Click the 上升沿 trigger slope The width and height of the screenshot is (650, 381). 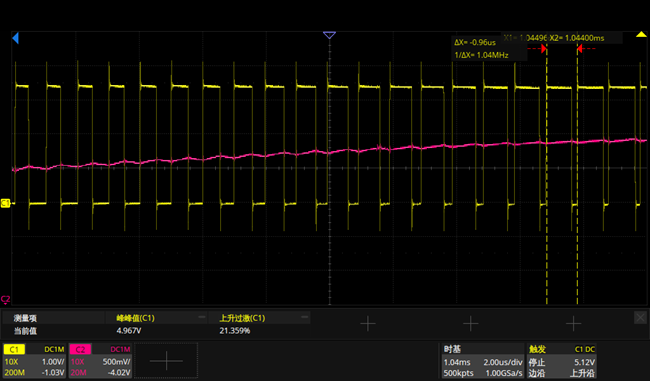pyautogui.click(x=582, y=373)
